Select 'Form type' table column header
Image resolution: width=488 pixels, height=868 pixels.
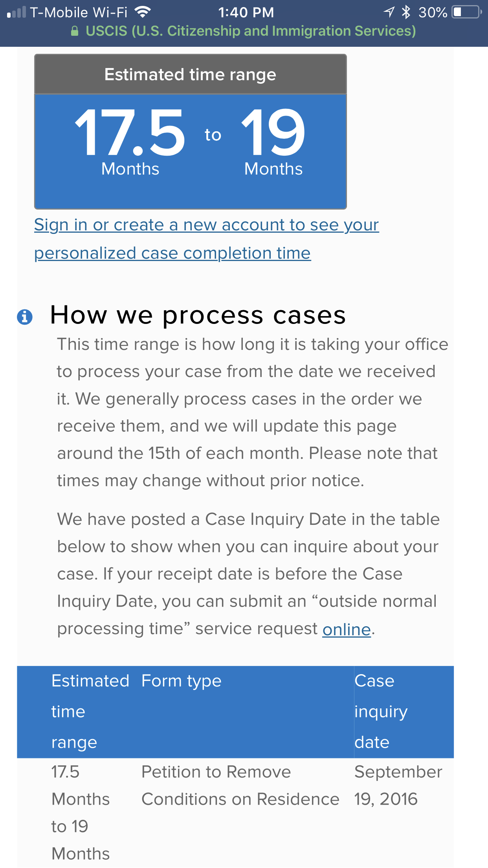(182, 681)
